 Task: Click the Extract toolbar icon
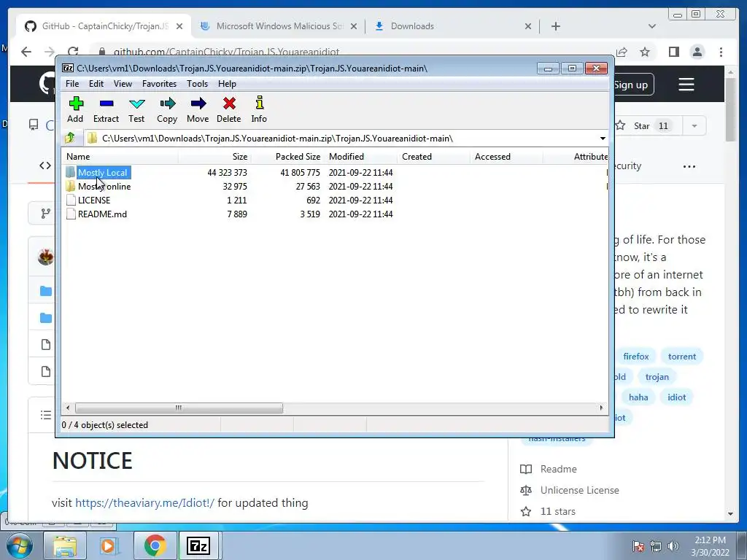click(106, 109)
